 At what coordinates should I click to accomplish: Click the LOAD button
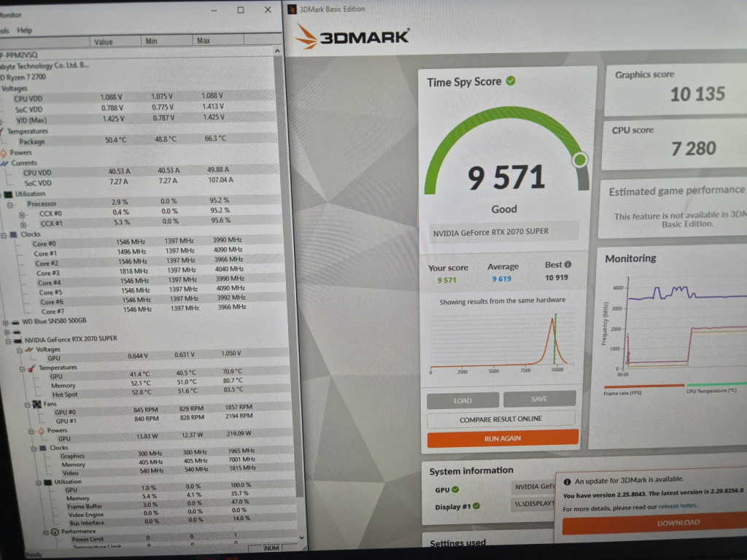click(462, 400)
